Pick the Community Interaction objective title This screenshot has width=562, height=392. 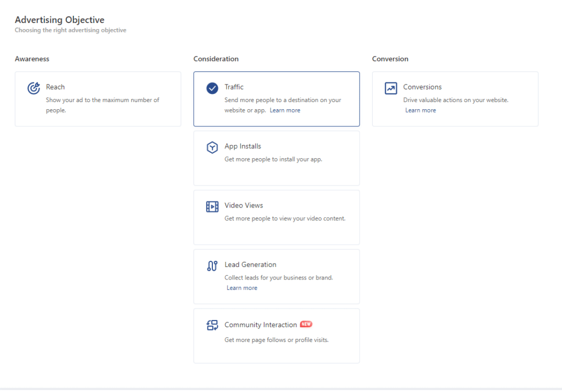[261, 325]
